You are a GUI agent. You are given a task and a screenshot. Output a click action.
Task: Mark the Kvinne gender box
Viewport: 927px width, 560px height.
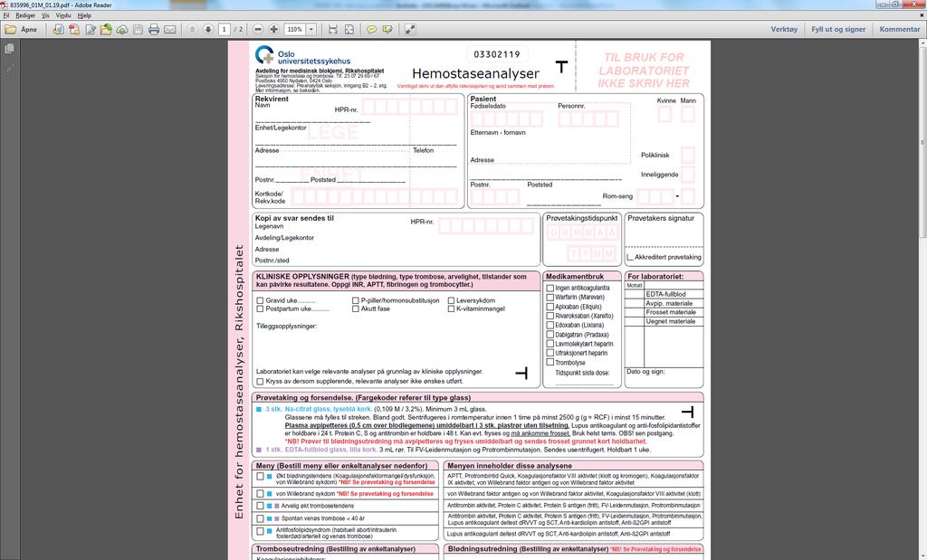665,114
